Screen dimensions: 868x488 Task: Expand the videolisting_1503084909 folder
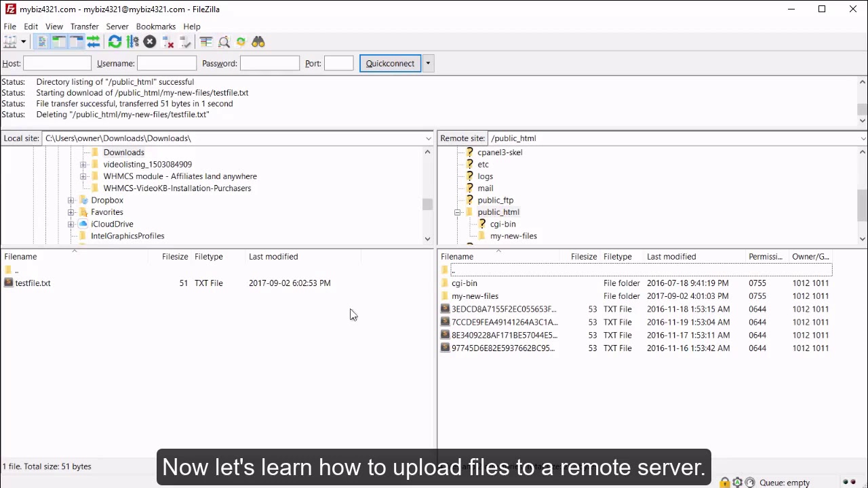coord(83,164)
